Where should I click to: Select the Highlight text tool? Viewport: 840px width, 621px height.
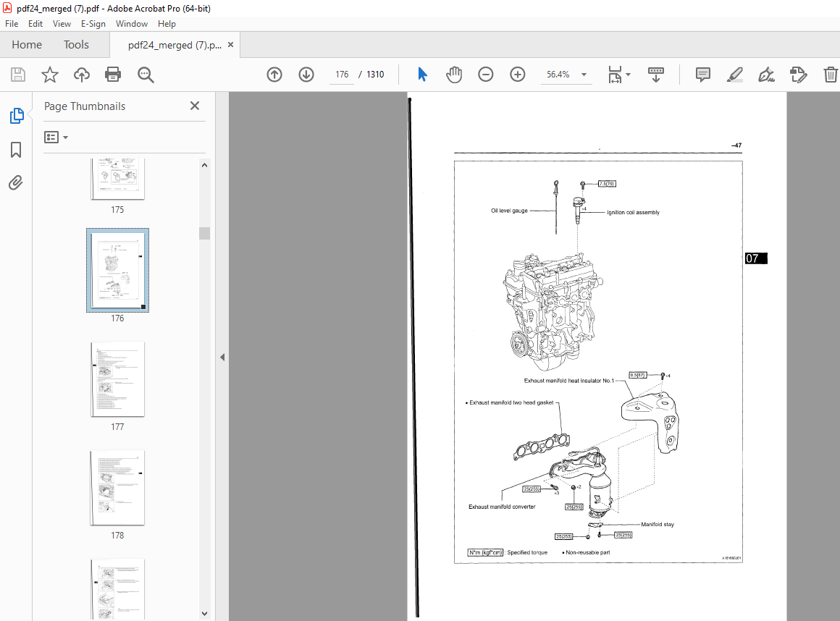(x=734, y=75)
